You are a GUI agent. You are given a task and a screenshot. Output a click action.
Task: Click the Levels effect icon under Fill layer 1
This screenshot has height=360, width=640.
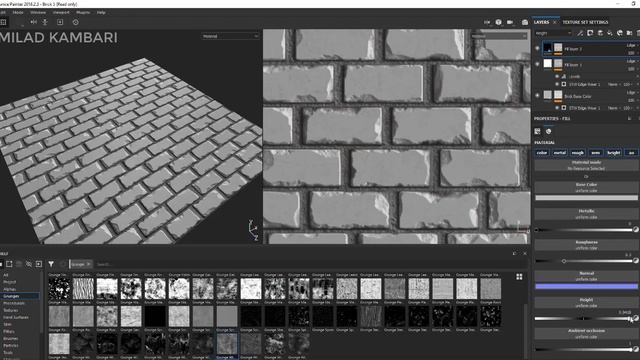564,76
